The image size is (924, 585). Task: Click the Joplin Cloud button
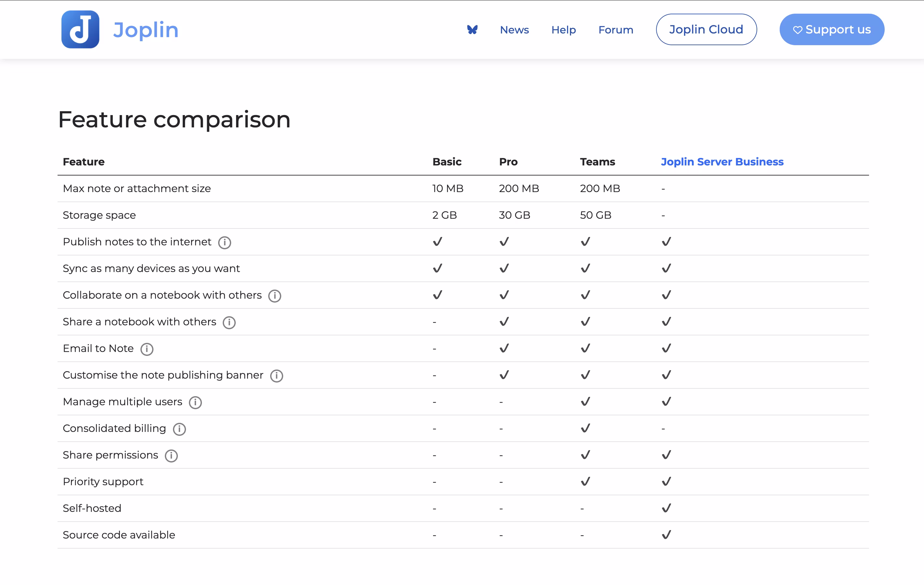[x=706, y=30]
